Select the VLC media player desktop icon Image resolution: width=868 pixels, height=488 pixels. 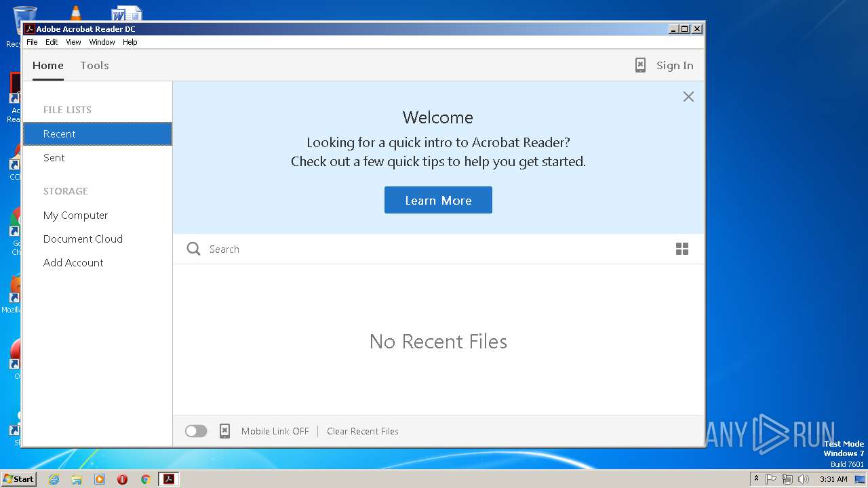pos(76,13)
